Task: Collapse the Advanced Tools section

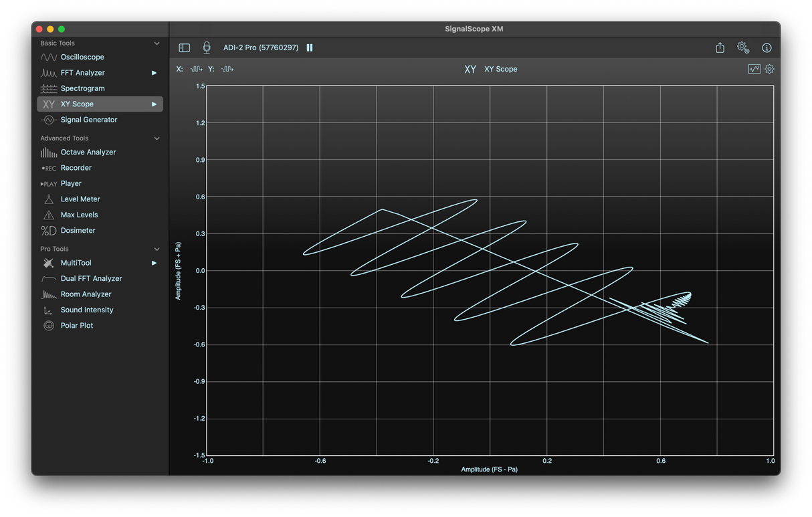Action: click(x=157, y=138)
